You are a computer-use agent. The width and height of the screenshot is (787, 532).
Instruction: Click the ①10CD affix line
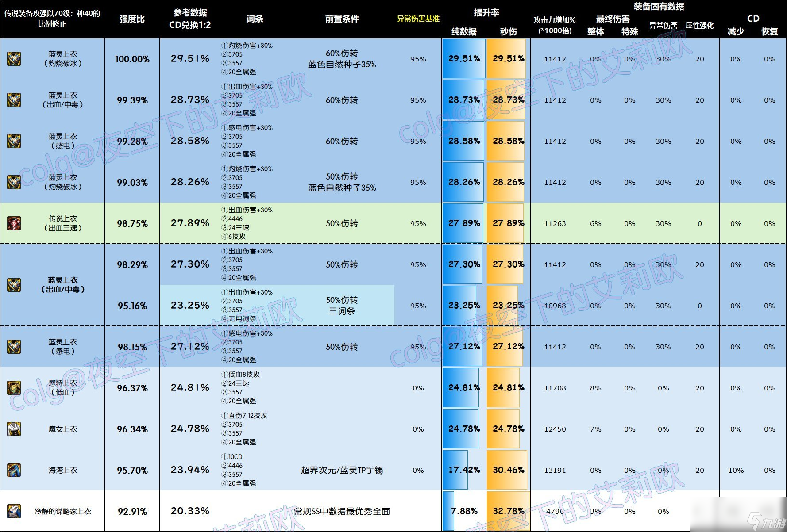pos(231,456)
